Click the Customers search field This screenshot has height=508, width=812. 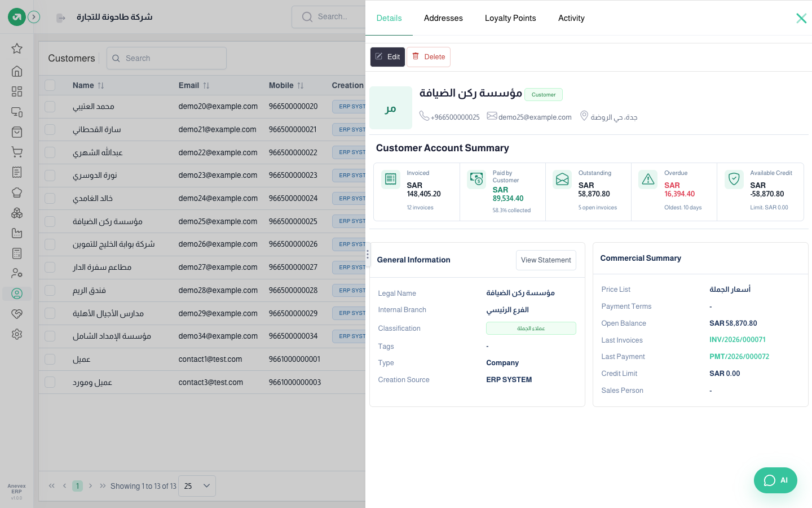[x=166, y=58]
